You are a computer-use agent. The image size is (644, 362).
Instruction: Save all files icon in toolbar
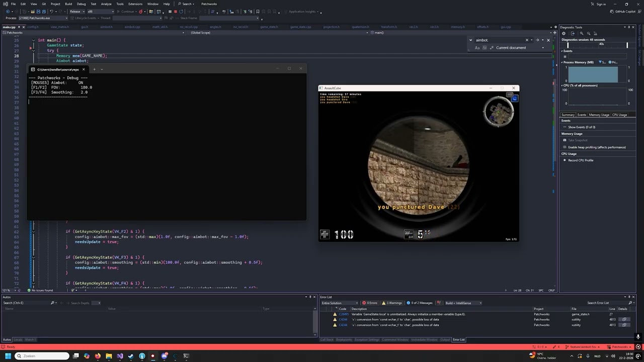(x=44, y=12)
